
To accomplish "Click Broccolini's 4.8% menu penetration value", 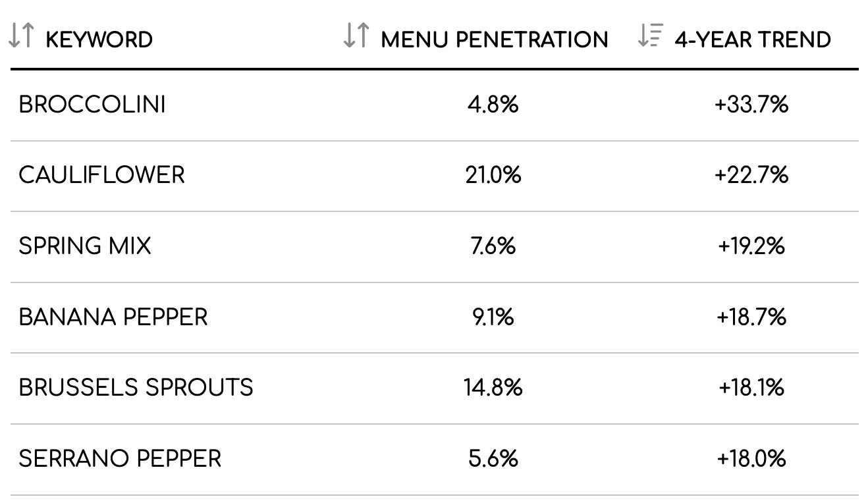I will pos(493,105).
